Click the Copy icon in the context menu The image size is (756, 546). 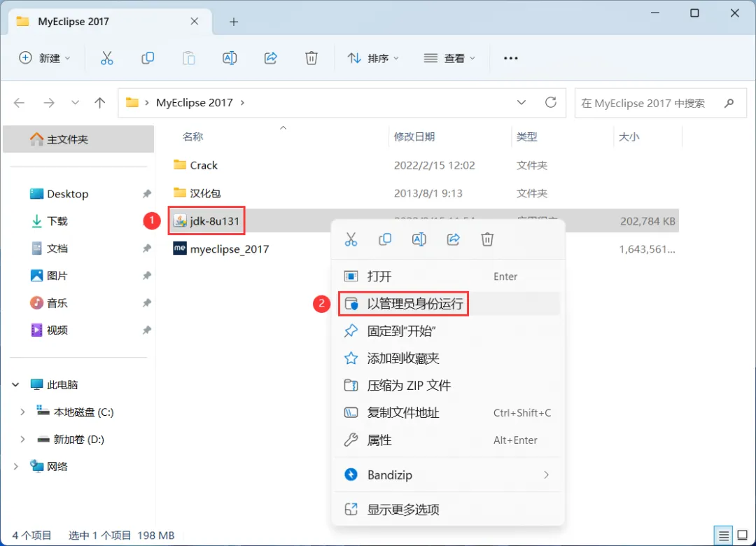[385, 239]
